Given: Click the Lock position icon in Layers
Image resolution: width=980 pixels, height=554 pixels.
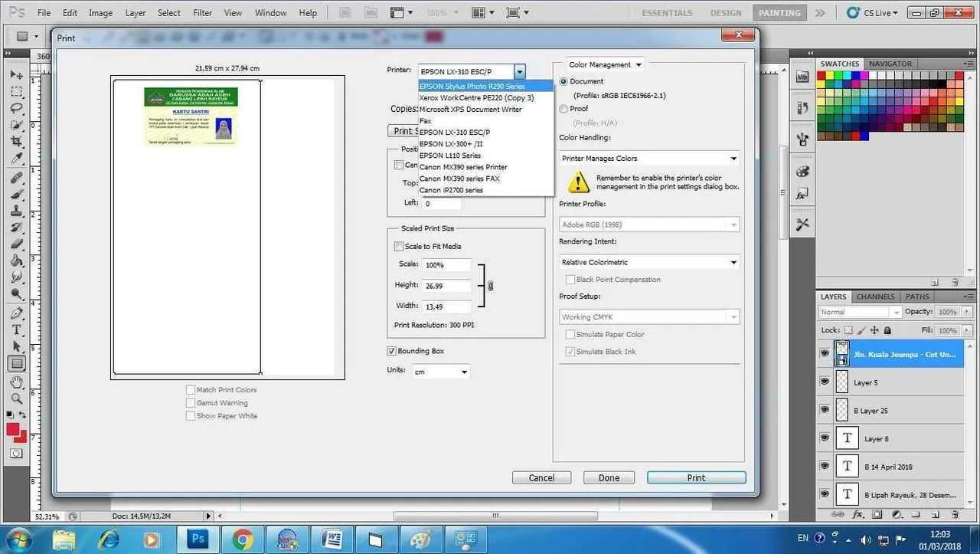Looking at the screenshot, I should pyautogui.click(x=874, y=330).
